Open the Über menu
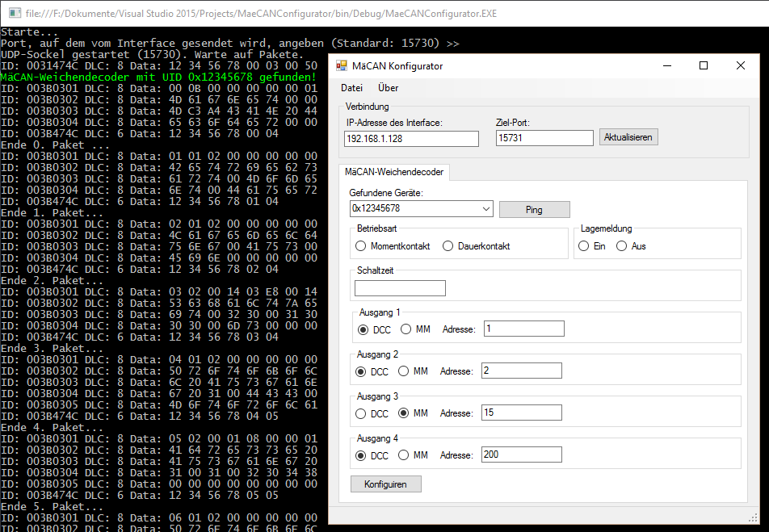The height and width of the screenshot is (532, 769). pyautogui.click(x=388, y=88)
